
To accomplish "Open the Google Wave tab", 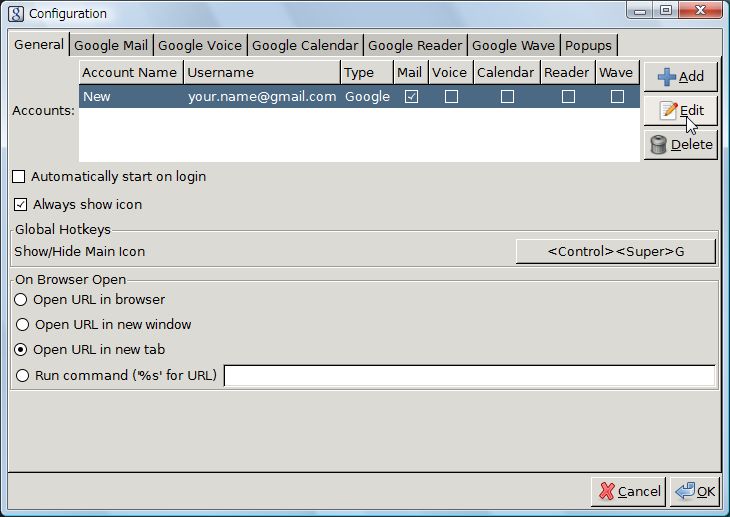I will [x=514, y=46].
